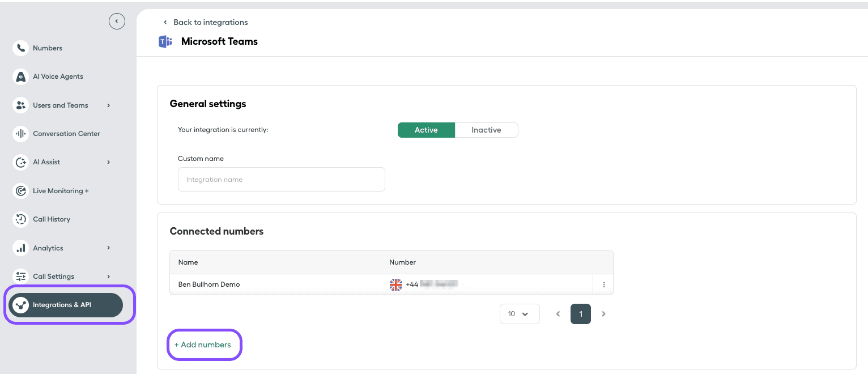Open three-dot menu for Ben Bullhorn Demo

(x=603, y=284)
